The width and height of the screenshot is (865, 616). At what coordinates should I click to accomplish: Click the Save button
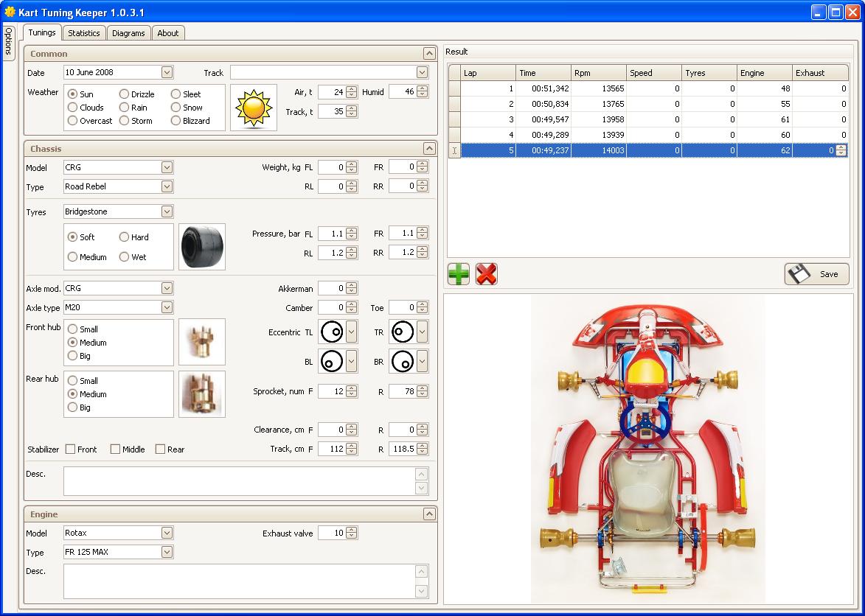(x=816, y=274)
